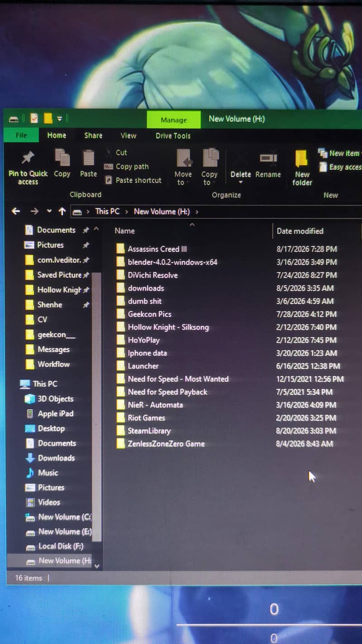This screenshot has height=644, width=362.
Task: Open the Drive Tools tab
Action: tap(173, 136)
